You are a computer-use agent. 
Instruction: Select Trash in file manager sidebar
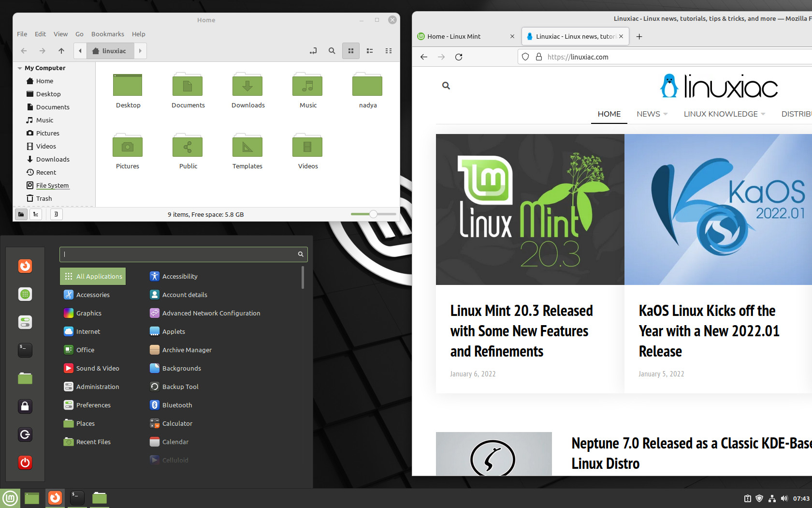pyautogui.click(x=40, y=198)
